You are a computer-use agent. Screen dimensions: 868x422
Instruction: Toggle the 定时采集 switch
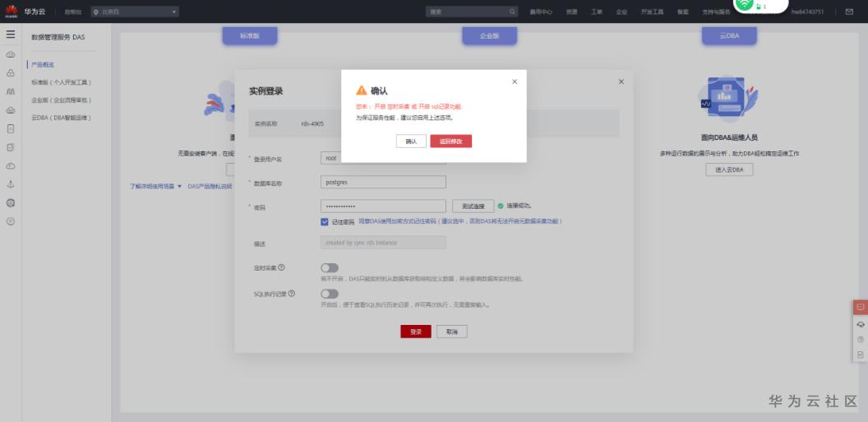tap(330, 268)
